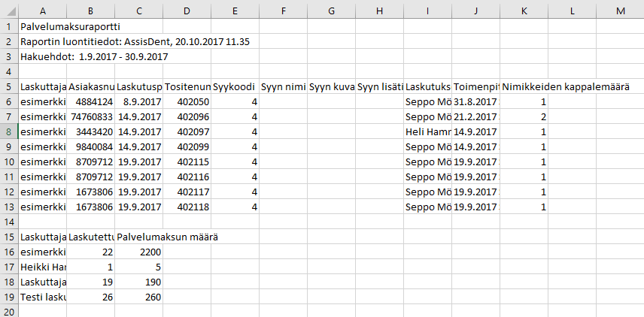
Task: Click the Testi lasku cell in row 19
Action: [x=43, y=297]
